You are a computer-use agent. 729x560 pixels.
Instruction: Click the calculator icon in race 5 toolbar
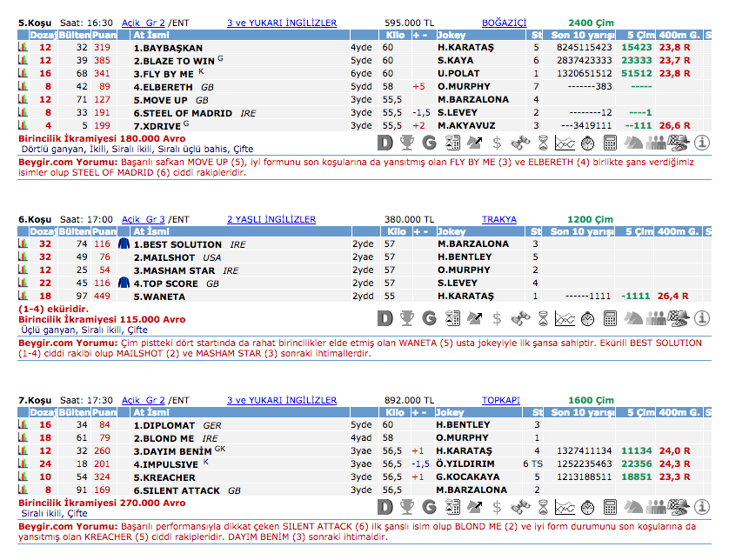[610, 143]
